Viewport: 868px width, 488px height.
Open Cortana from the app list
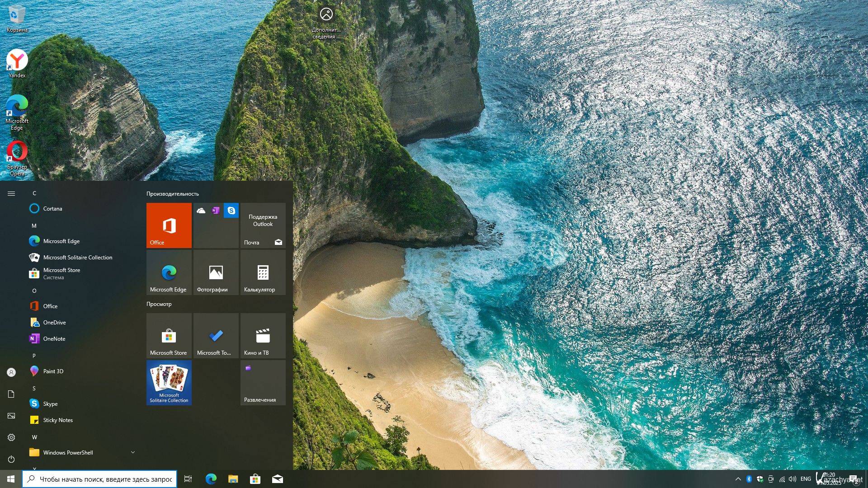point(52,208)
